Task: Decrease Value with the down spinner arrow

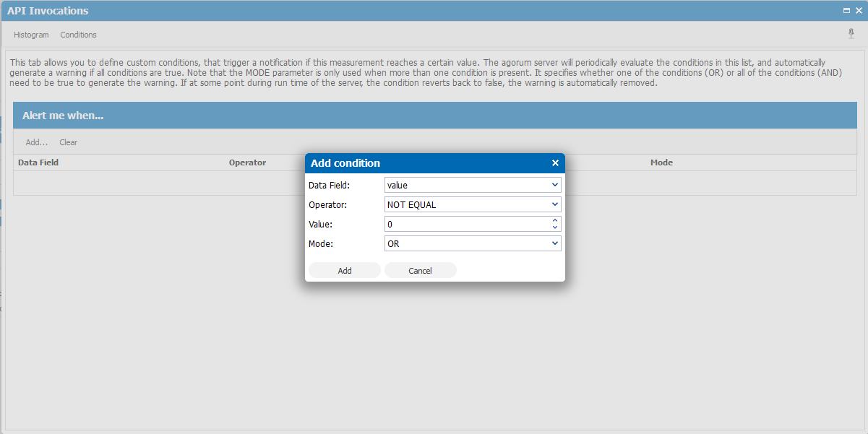Action: pyautogui.click(x=554, y=227)
